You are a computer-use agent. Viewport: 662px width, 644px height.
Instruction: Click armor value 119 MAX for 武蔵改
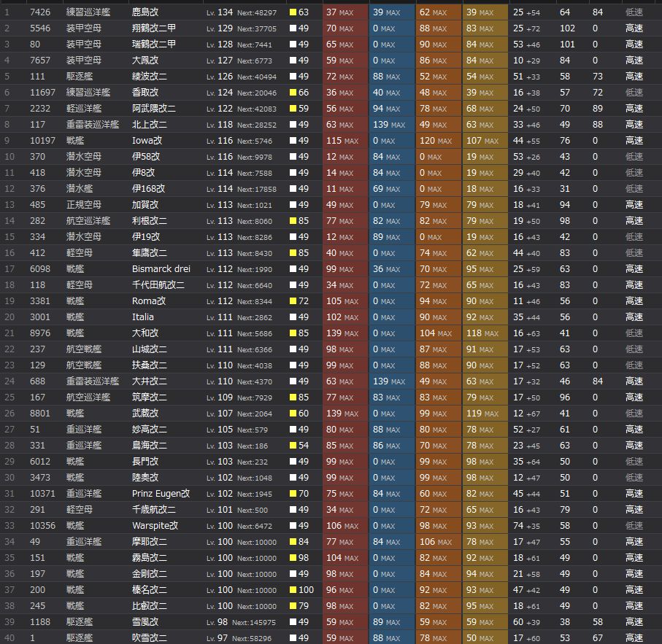pos(482,414)
